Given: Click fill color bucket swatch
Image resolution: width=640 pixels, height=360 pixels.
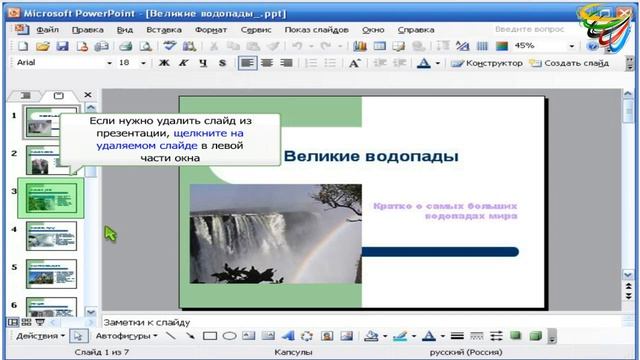Looking at the screenshot, I should pyautogui.click(x=371, y=336).
